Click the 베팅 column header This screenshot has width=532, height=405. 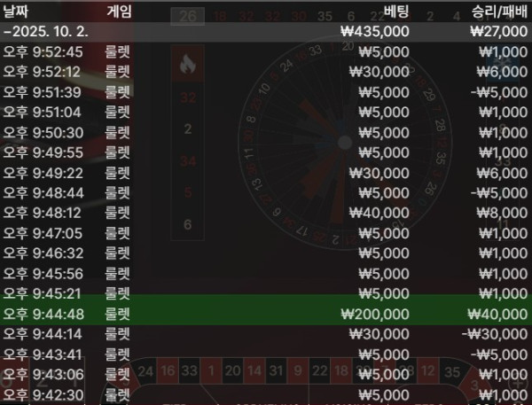pyautogui.click(x=396, y=12)
